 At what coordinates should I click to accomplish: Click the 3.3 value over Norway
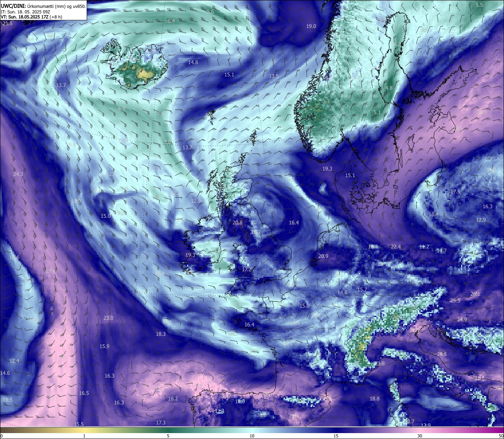tap(326, 101)
